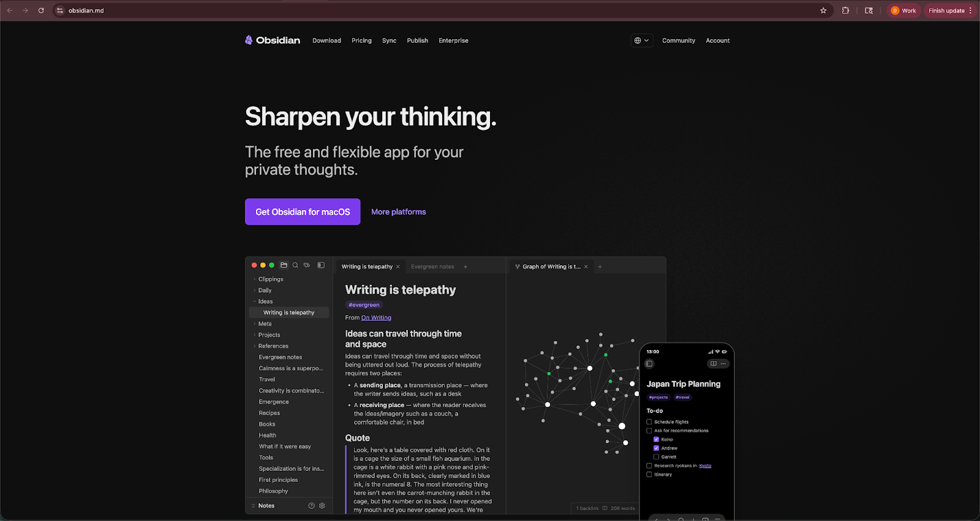Open the language dropdown chevron
This screenshot has height=521, width=980.
click(x=646, y=40)
